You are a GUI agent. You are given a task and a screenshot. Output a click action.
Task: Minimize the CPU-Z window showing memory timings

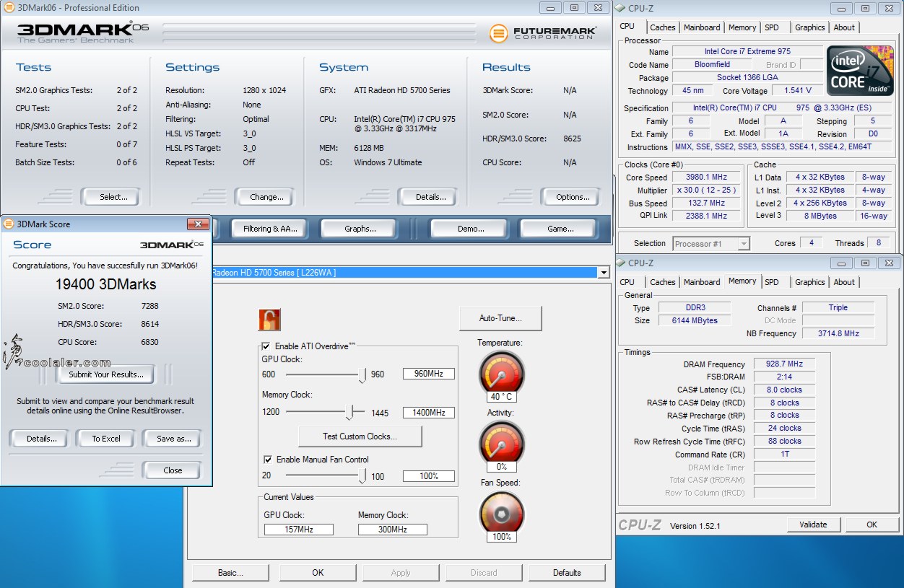click(x=842, y=263)
